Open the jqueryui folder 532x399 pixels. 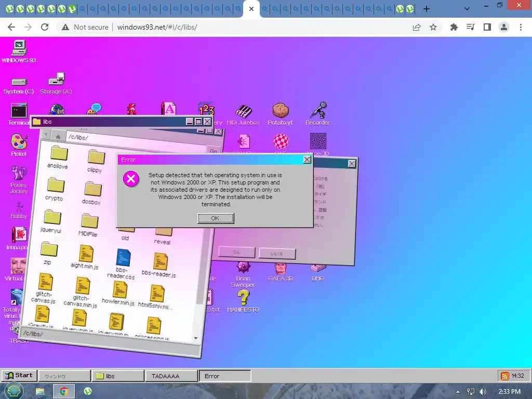[51, 221]
